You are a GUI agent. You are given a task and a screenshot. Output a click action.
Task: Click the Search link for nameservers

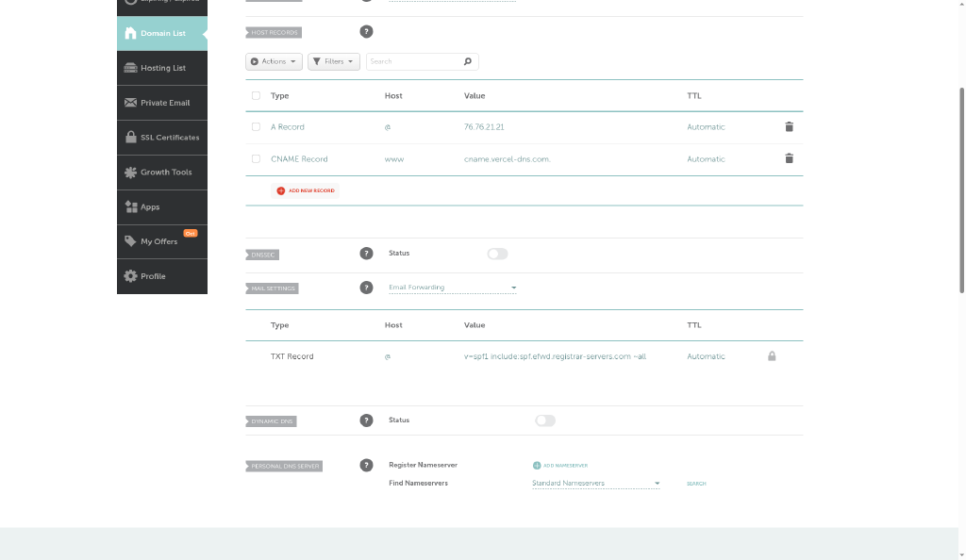(x=696, y=484)
